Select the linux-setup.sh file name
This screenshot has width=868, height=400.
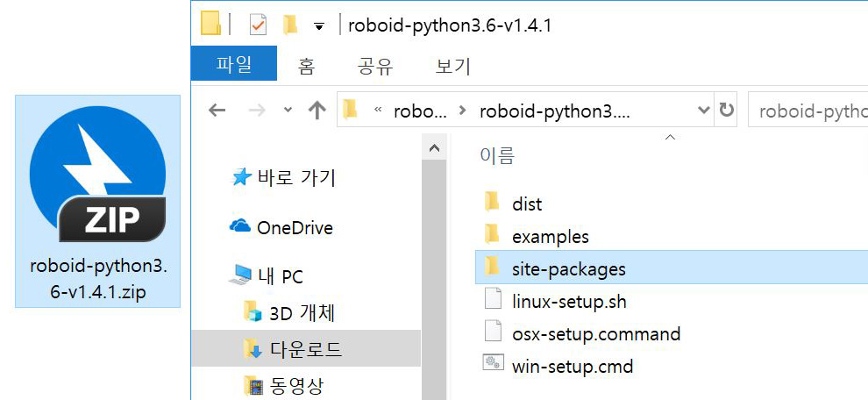(569, 302)
